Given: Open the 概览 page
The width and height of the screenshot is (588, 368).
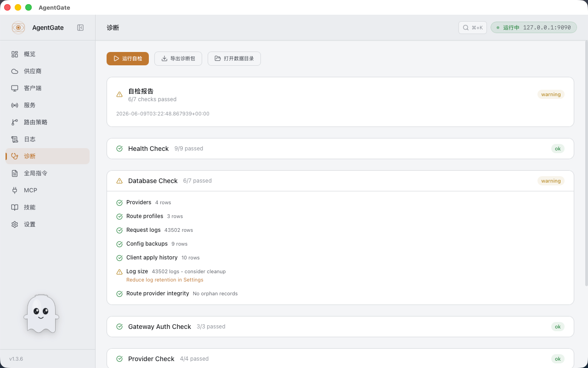Looking at the screenshot, I should (x=47, y=54).
